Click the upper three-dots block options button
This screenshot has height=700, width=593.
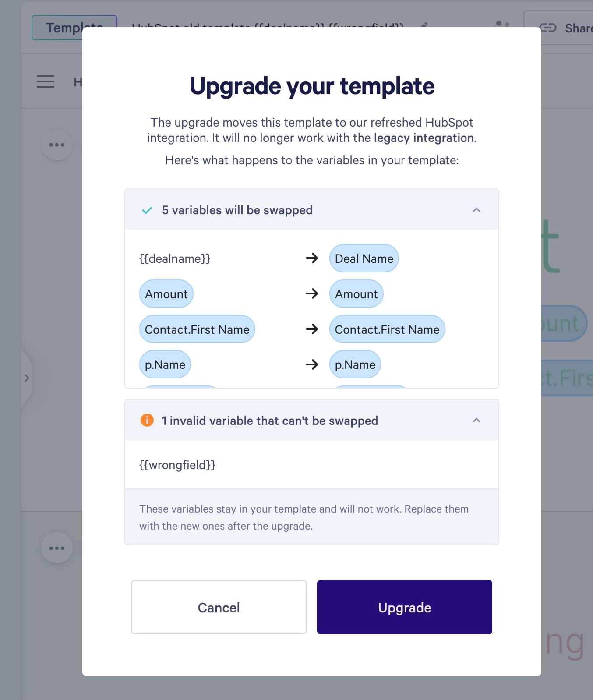[57, 145]
